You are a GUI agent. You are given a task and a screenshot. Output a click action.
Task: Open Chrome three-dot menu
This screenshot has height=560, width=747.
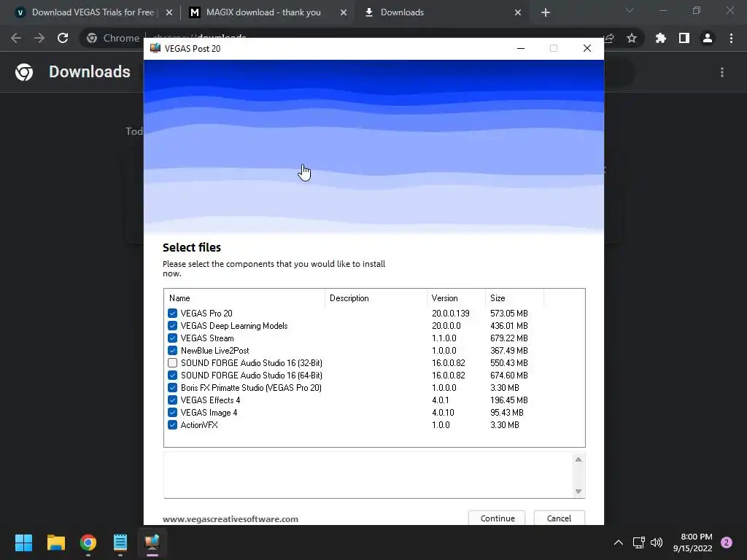(731, 38)
